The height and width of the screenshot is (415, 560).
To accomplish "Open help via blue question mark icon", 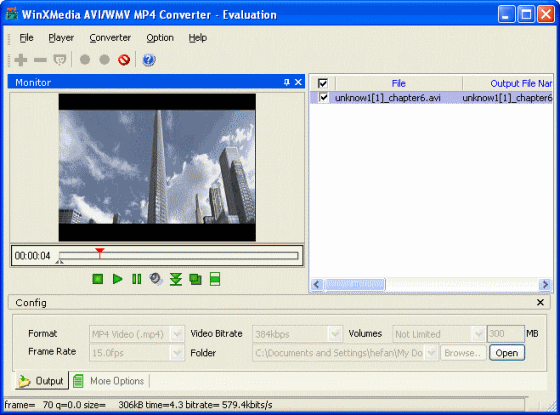I will (149, 60).
